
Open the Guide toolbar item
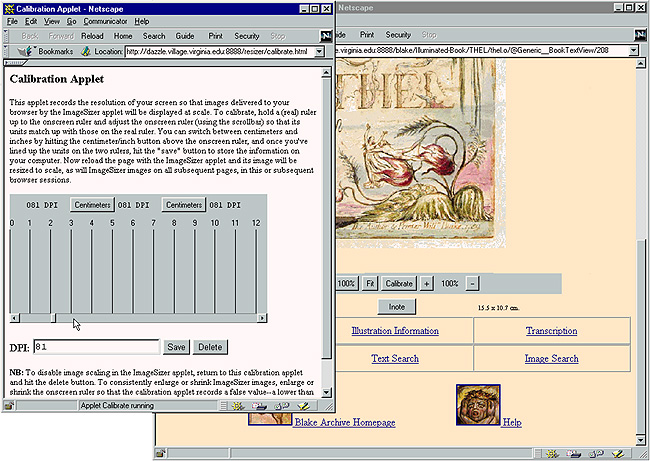[185, 36]
